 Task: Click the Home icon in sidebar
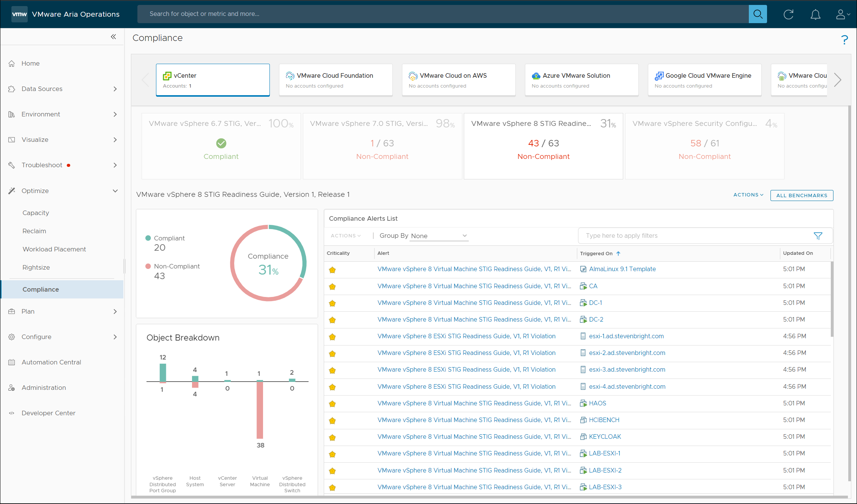[11, 63]
